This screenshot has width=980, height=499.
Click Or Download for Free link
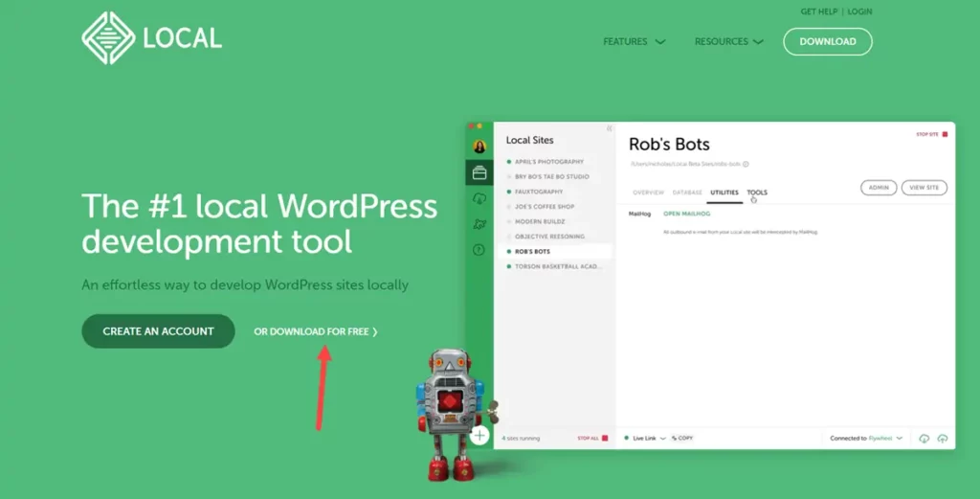pos(315,332)
